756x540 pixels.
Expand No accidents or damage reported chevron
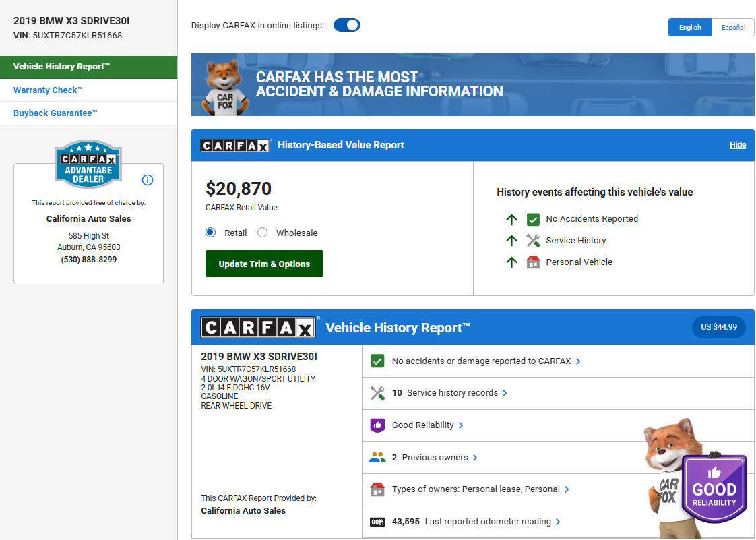tap(578, 361)
